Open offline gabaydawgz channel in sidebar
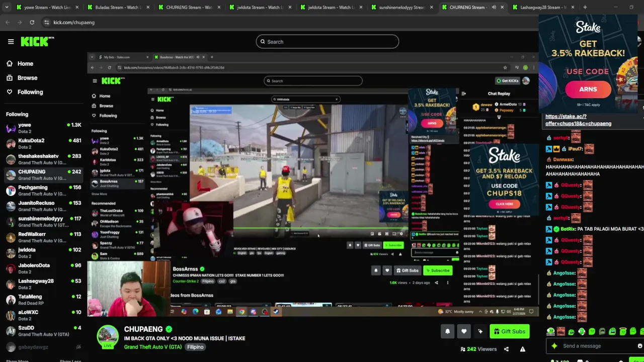Screen dimensions: 644x362 (43, 346)
